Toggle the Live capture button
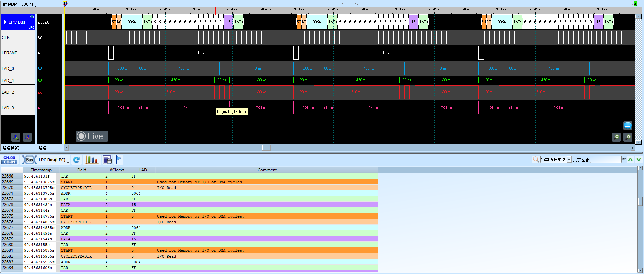Image resolution: width=644 pixels, height=274 pixels. [92, 136]
